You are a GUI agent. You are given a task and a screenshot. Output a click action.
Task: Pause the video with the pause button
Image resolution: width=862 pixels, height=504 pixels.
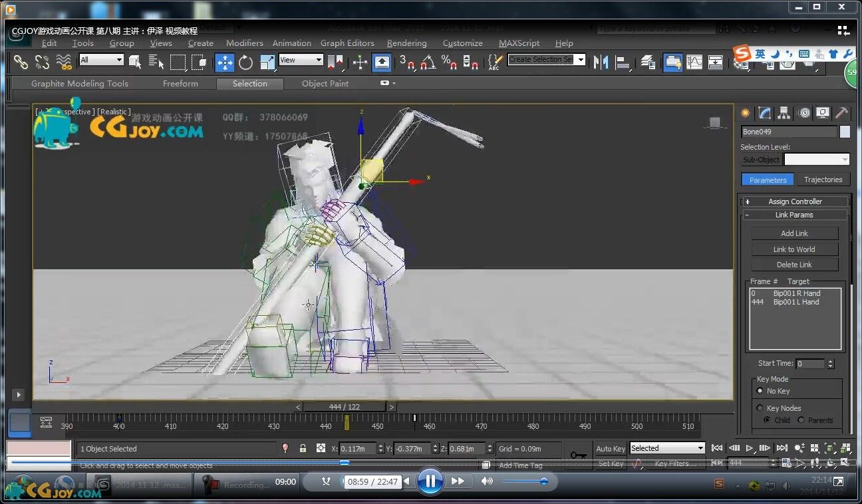(430, 481)
